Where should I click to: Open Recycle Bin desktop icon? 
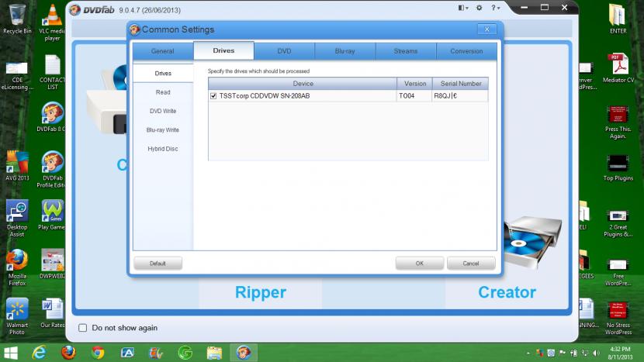coord(17,19)
